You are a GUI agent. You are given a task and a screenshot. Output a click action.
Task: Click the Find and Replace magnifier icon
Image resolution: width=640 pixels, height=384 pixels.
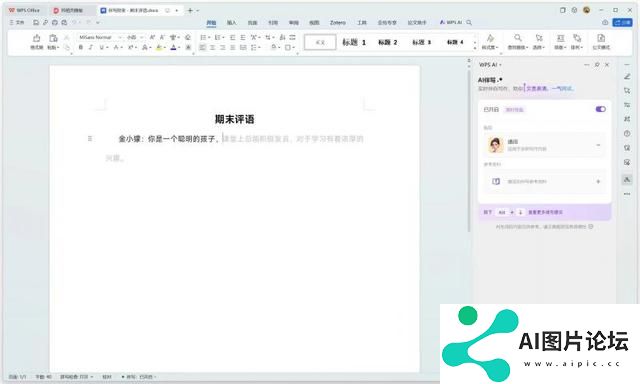pos(518,38)
